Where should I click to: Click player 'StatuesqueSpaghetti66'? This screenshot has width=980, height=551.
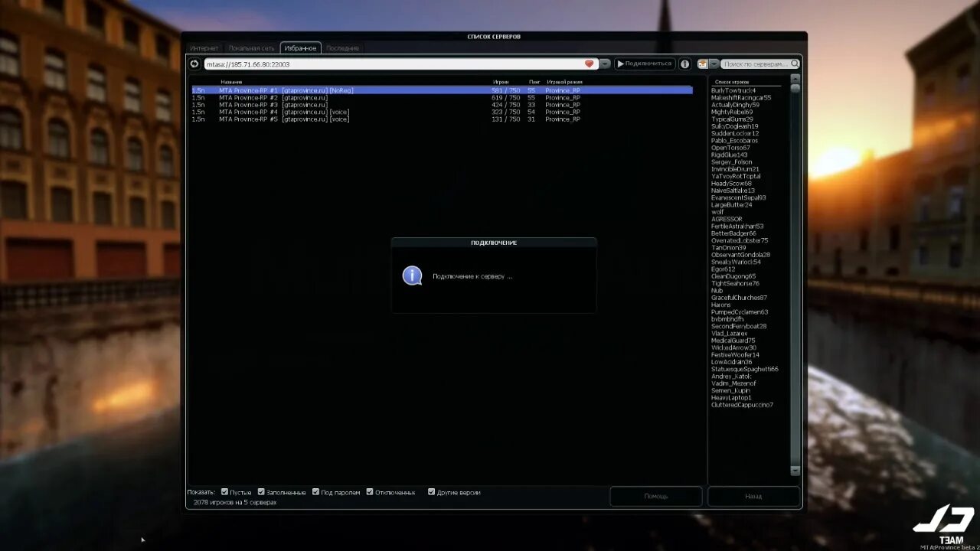click(x=744, y=369)
